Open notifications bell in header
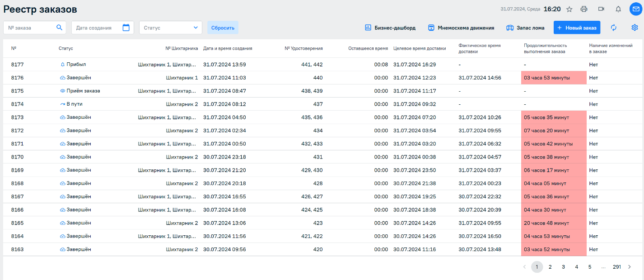 618,9
